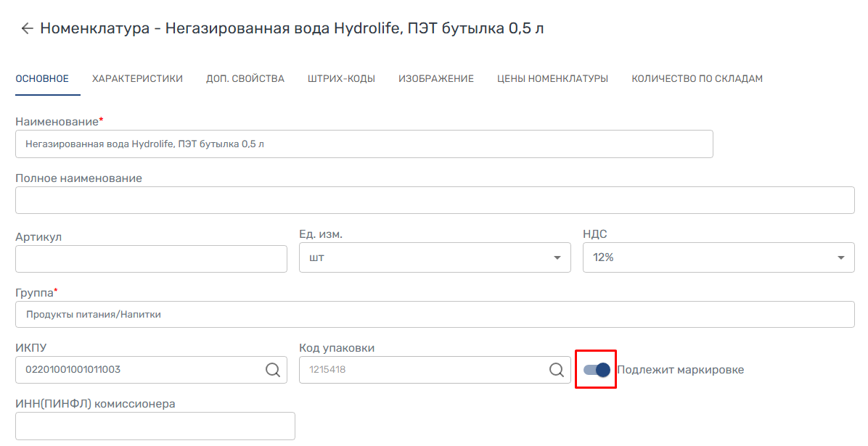Go to the ШТРИХ-КОДЫ tab

(341, 78)
